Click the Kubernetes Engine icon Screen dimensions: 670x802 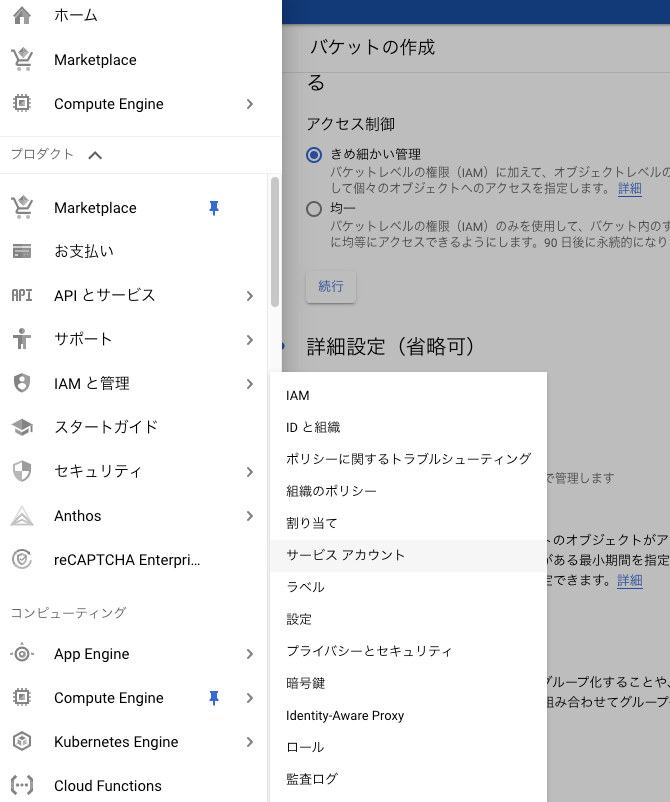pyautogui.click(x=22, y=742)
